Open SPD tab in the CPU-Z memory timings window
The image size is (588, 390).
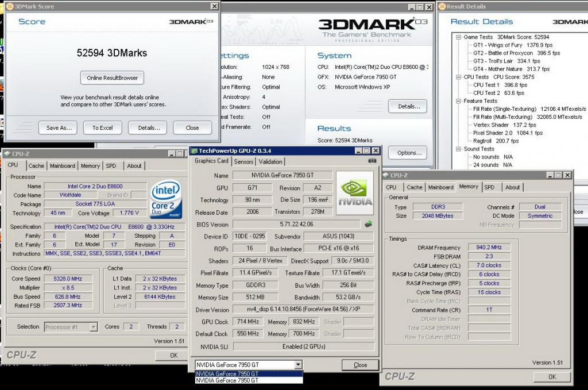point(489,187)
